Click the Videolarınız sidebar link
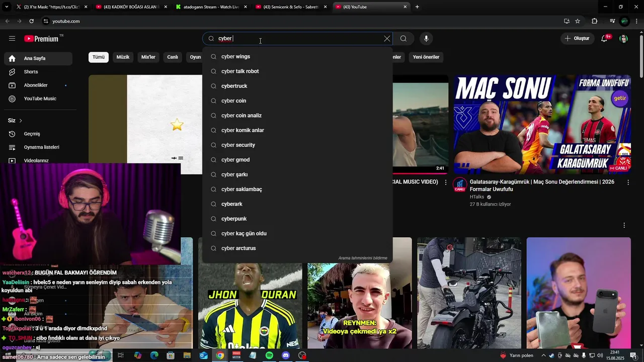Viewport: 644px width, 362px height. (x=36, y=160)
